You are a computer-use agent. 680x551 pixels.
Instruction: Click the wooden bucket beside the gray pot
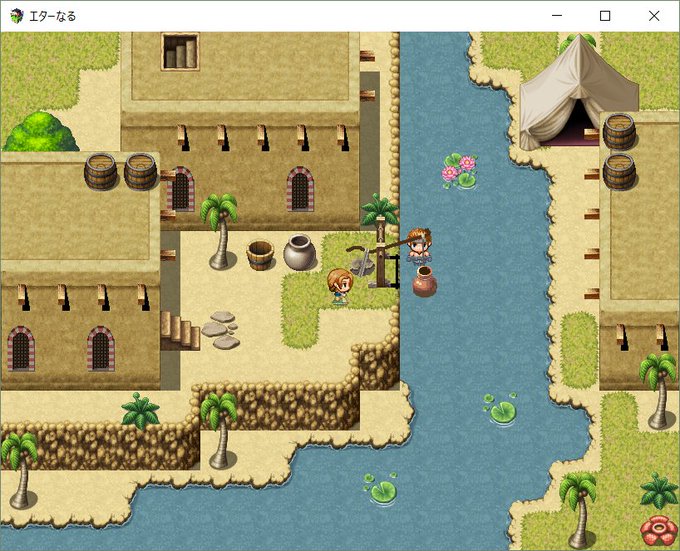(x=260, y=255)
